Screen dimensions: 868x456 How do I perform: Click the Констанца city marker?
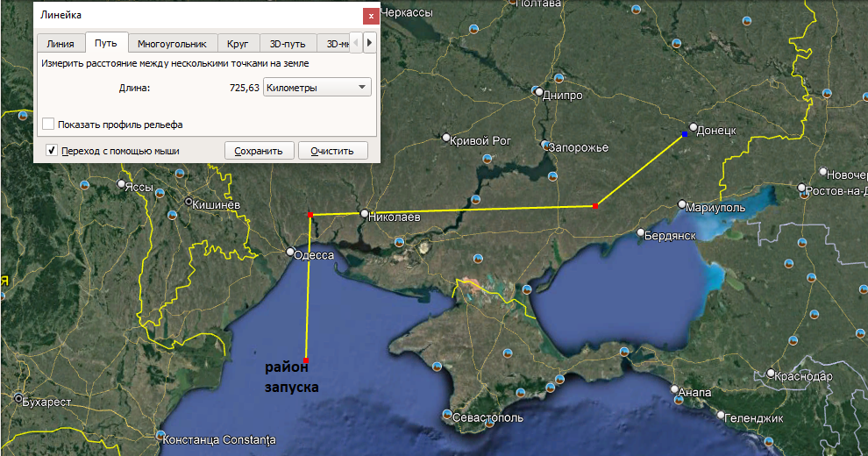pos(160,435)
